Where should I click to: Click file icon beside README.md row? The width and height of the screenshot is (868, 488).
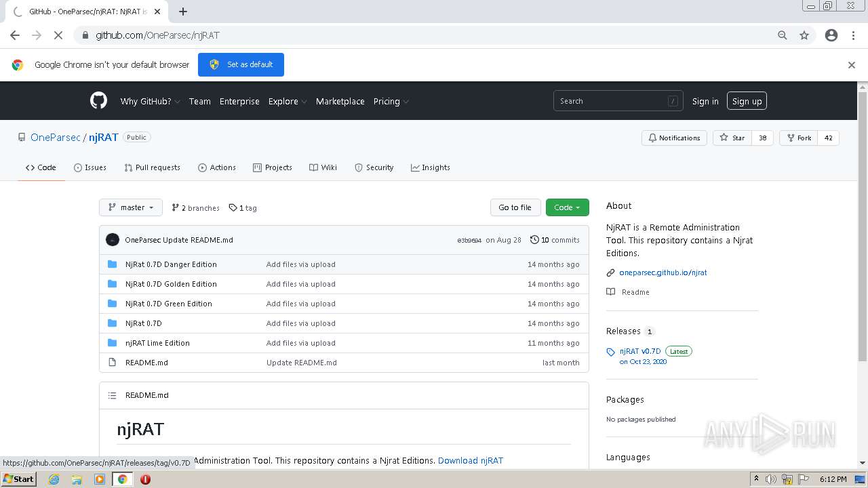113,363
